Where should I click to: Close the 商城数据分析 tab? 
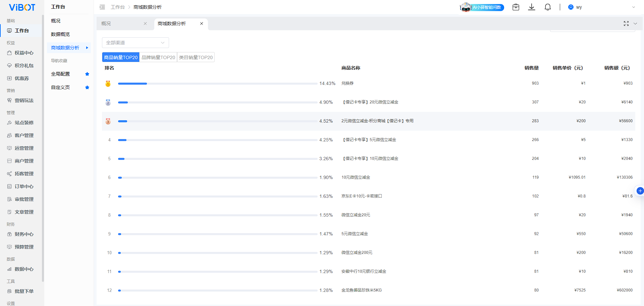pyautogui.click(x=202, y=24)
